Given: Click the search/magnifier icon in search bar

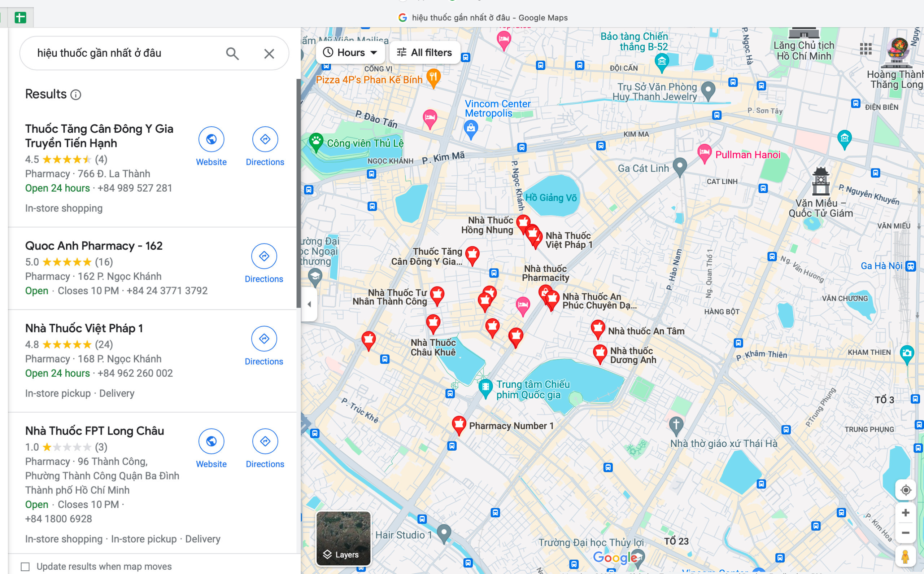Looking at the screenshot, I should coord(232,53).
